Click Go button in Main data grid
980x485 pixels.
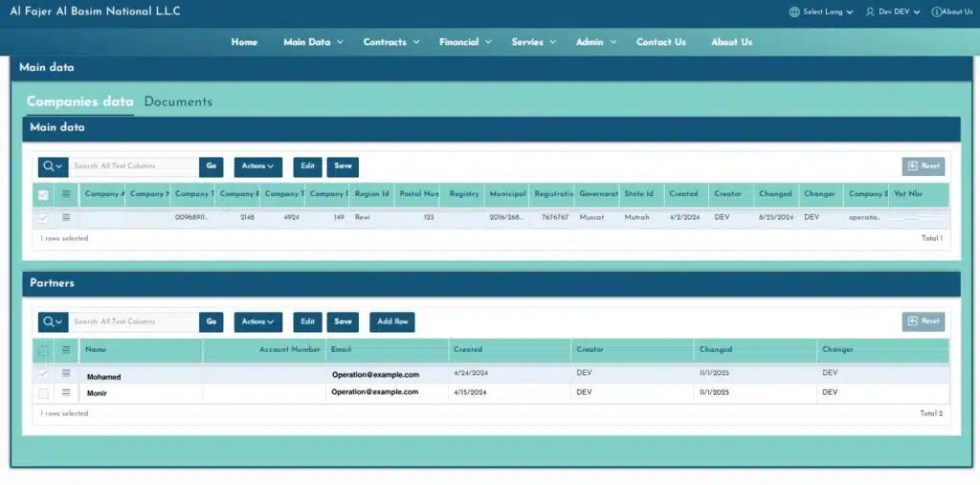click(x=212, y=166)
